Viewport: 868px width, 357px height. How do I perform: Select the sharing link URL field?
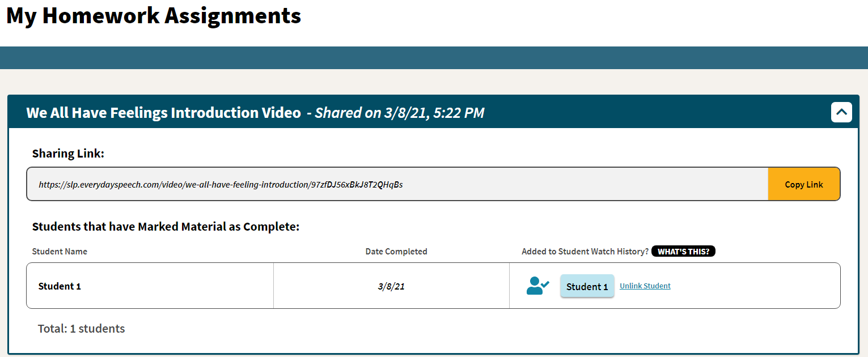[x=397, y=184]
